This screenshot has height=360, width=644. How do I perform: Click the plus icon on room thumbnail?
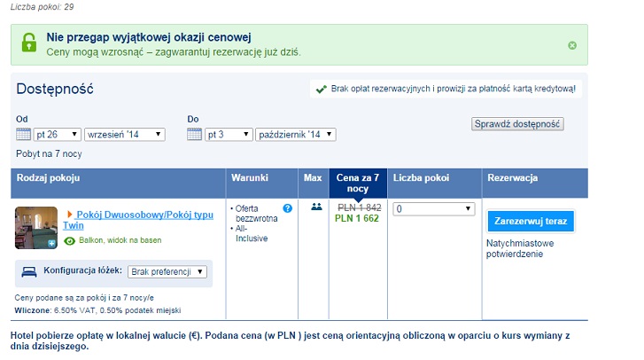point(51,243)
